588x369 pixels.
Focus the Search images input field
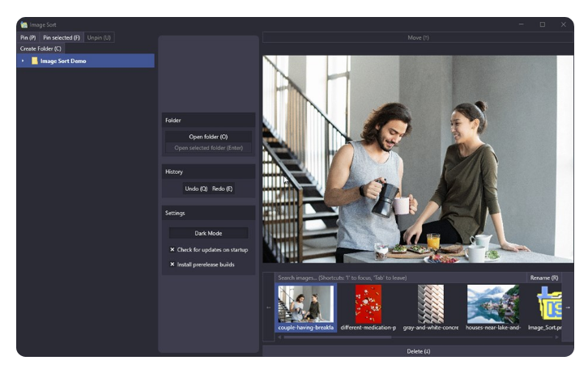pyautogui.click(x=397, y=278)
